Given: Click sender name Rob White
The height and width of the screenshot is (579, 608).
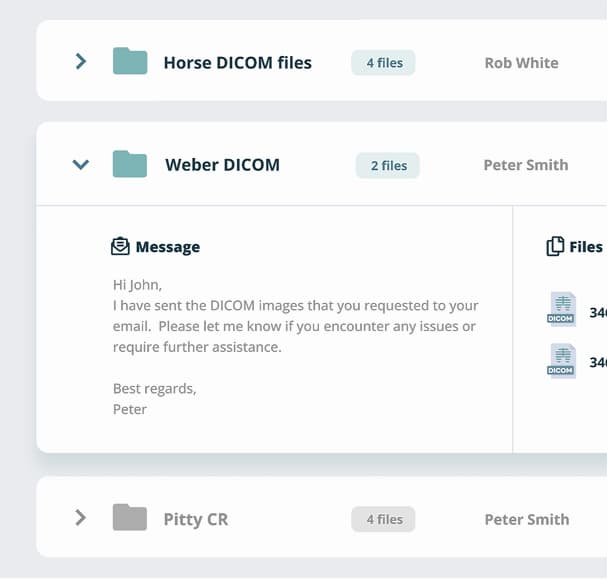Looking at the screenshot, I should [x=521, y=63].
